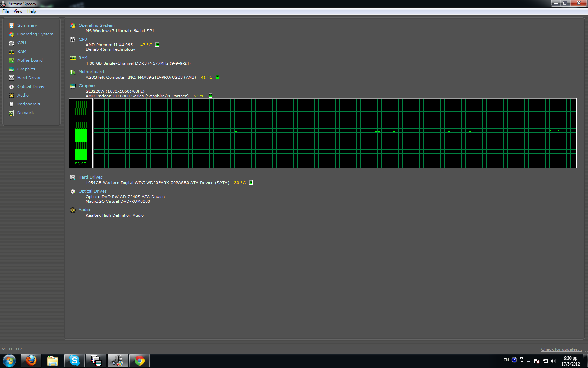Launch Firefox from the taskbar
Screen dimensions: 588x368
point(31,361)
